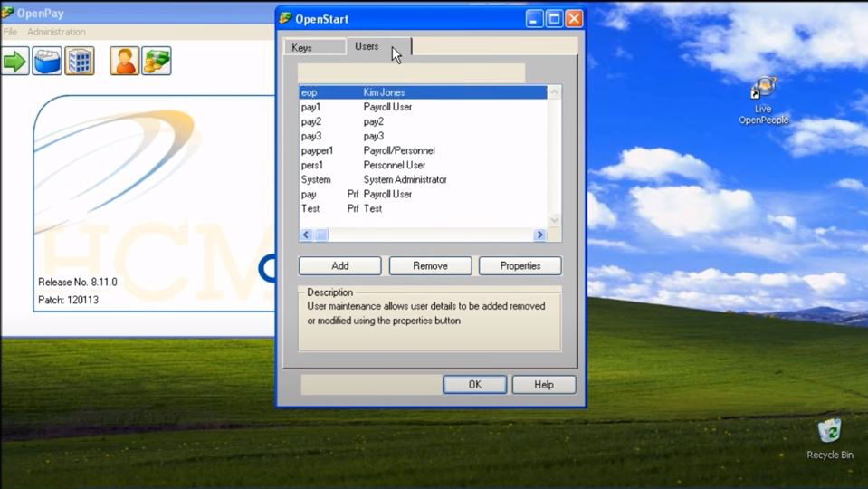
Task: Open user Properties button
Action: (520, 266)
